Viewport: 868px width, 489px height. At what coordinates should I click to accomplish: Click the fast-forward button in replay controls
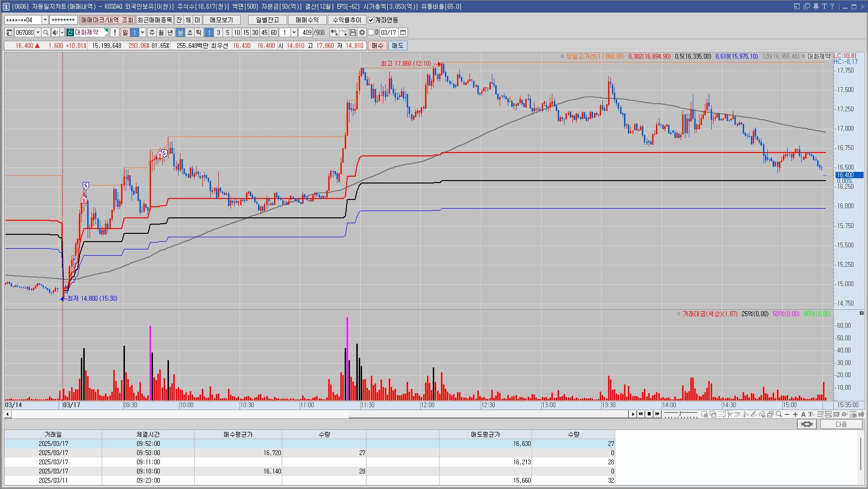657,414
